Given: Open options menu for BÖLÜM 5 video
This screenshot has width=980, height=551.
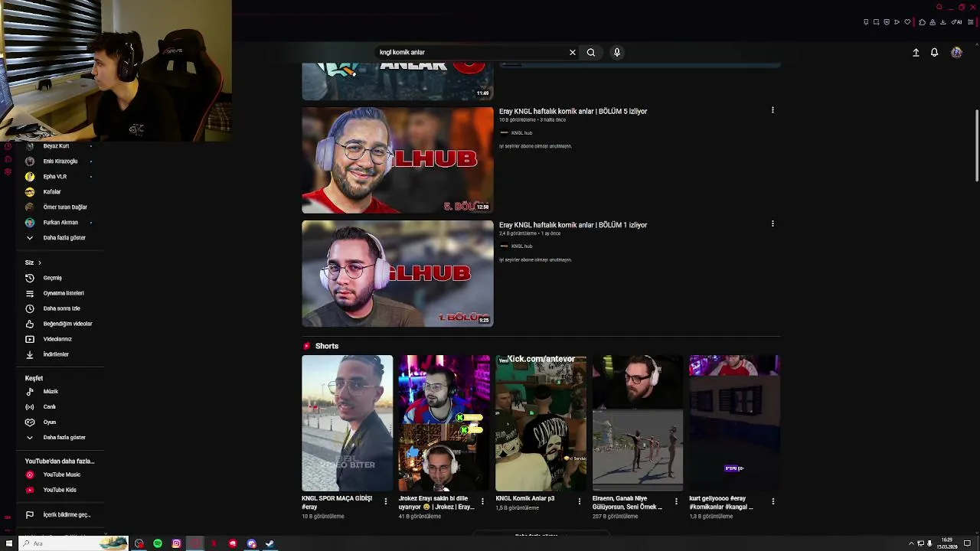Looking at the screenshot, I should [x=773, y=110].
